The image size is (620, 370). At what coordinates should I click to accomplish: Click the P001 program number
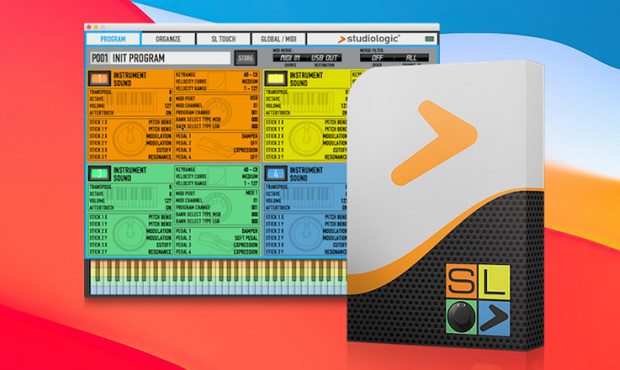(100, 58)
